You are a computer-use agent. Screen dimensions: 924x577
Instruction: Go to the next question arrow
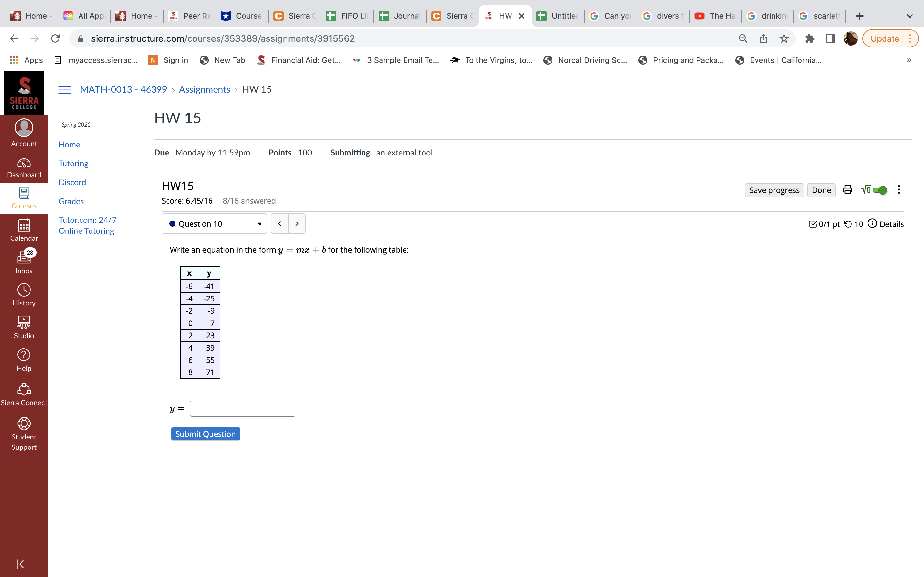point(297,224)
